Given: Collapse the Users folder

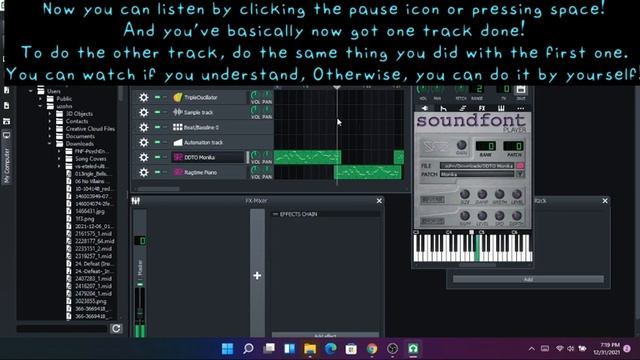Looking at the screenshot, I should (x=31, y=91).
